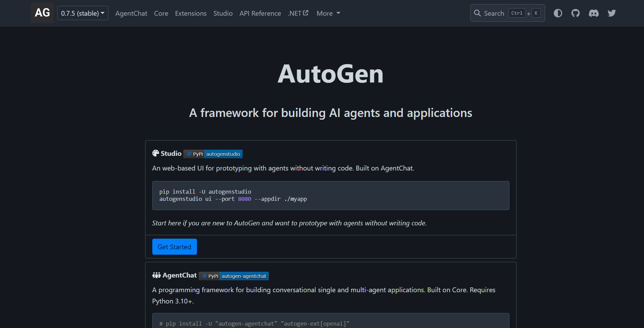Go to the Core nav item
The image size is (644, 328).
(161, 13)
